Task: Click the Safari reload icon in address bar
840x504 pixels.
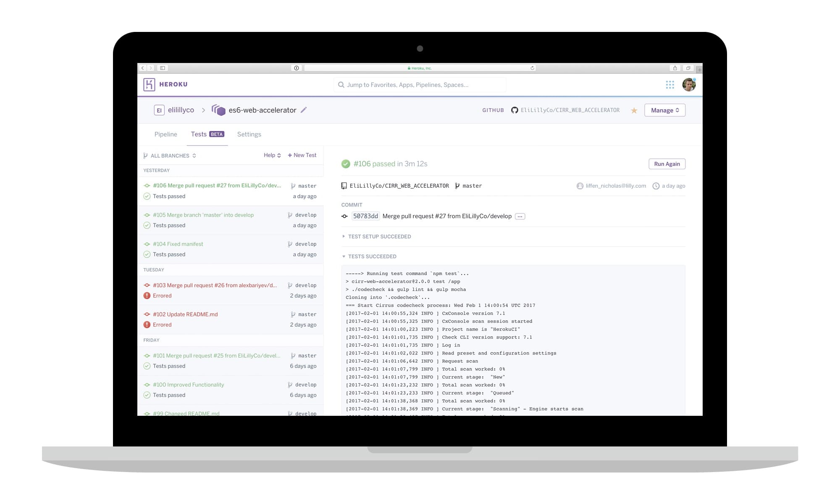Action: (x=532, y=68)
